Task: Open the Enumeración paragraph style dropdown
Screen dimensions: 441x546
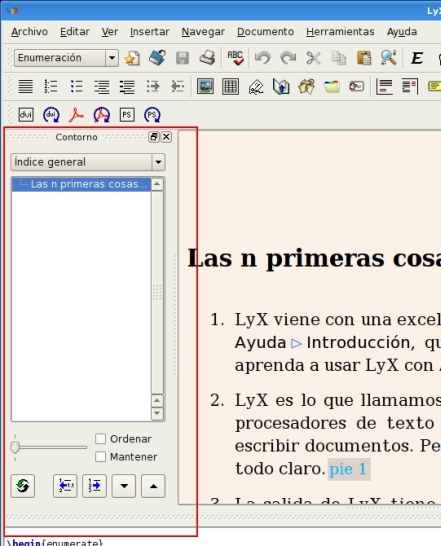Action: point(66,58)
